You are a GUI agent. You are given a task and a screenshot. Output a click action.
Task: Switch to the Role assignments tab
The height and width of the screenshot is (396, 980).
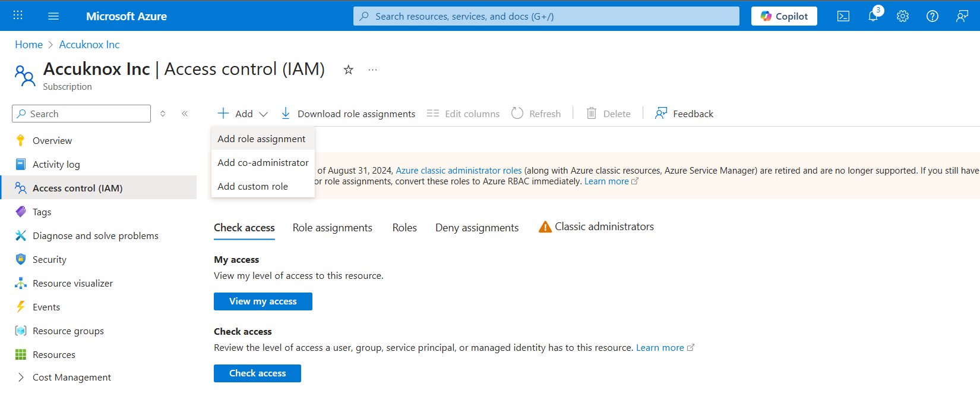coord(333,228)
